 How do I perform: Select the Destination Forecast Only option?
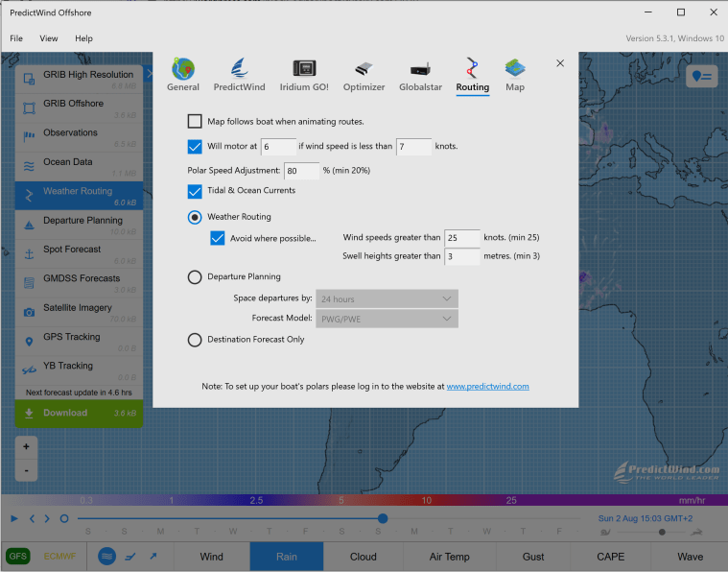195,339
